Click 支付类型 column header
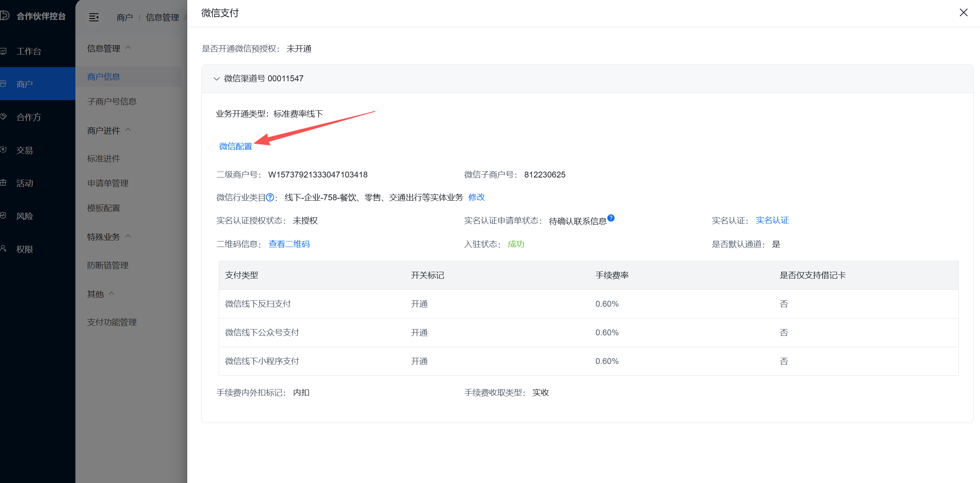This screenshot has width=980, height=483. pyautogui.click(x=241, y=275)
